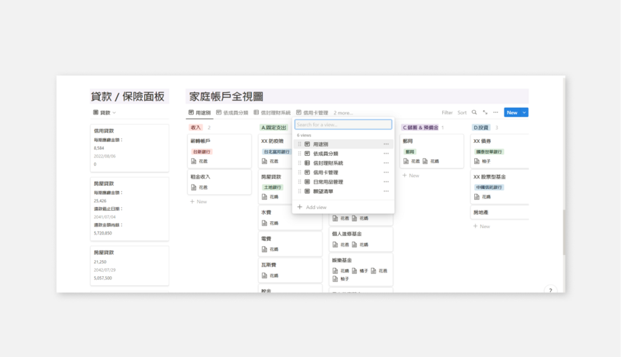
Task: Select 信用卡管理 view in the dropdown list
Action: [343, 172]
